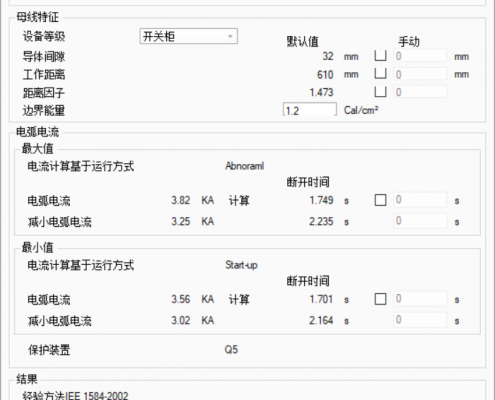Click the Q5 protective device value

(231, 349)
